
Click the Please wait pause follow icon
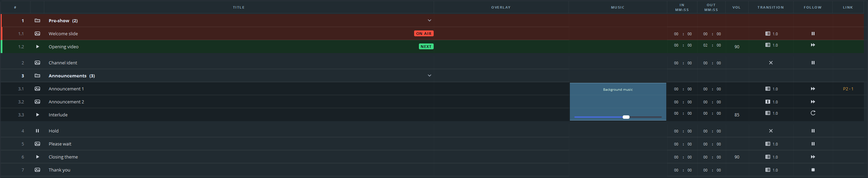click(813, 144)
